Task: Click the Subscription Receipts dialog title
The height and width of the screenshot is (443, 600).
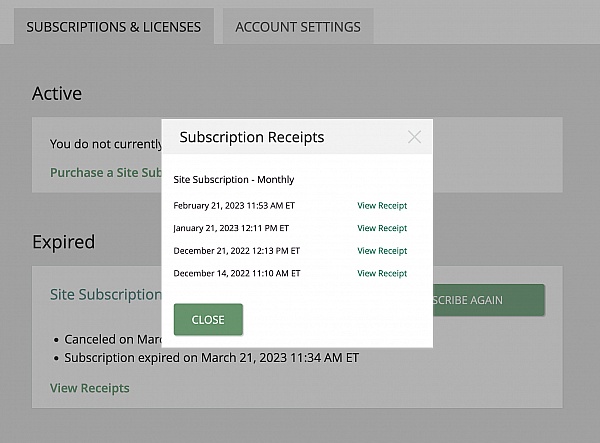Action: (x=252, y=137)
